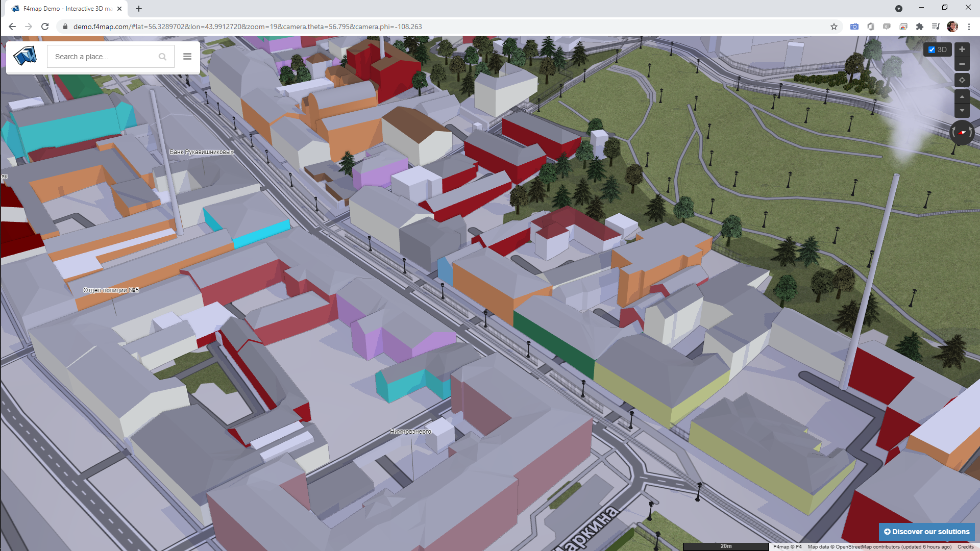Screen dimensions: 980x551
Task: Open the browser extensions puzzle icon
Action: pyautogui.click(x=921, y=27)
